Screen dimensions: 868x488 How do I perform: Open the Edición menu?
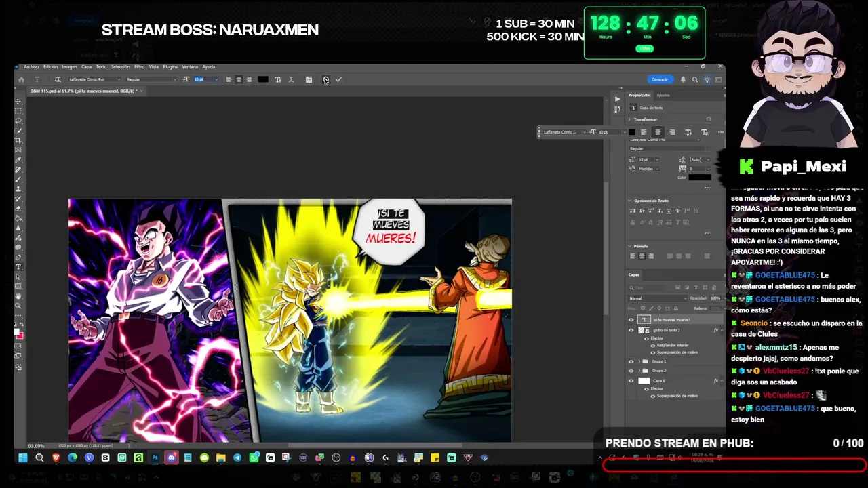coord(50,67)
